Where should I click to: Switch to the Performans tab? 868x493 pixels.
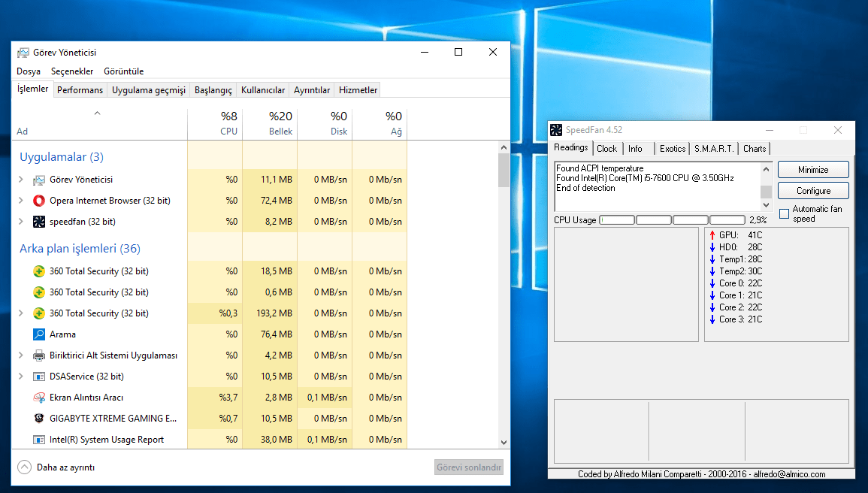[80, 90]
